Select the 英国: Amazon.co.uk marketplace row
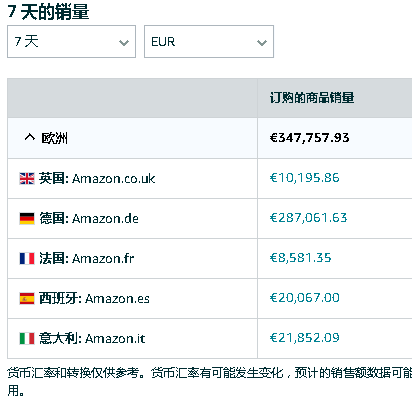 tap(210, 178)
